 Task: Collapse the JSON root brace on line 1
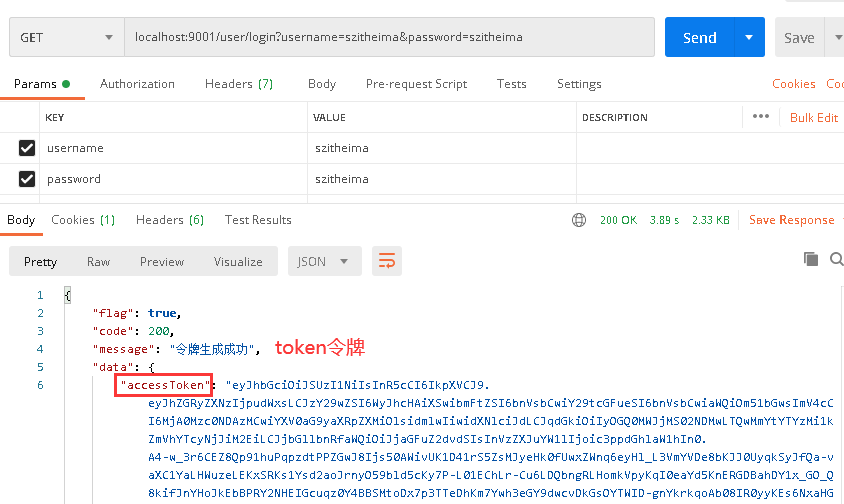(x=67, y=295)
